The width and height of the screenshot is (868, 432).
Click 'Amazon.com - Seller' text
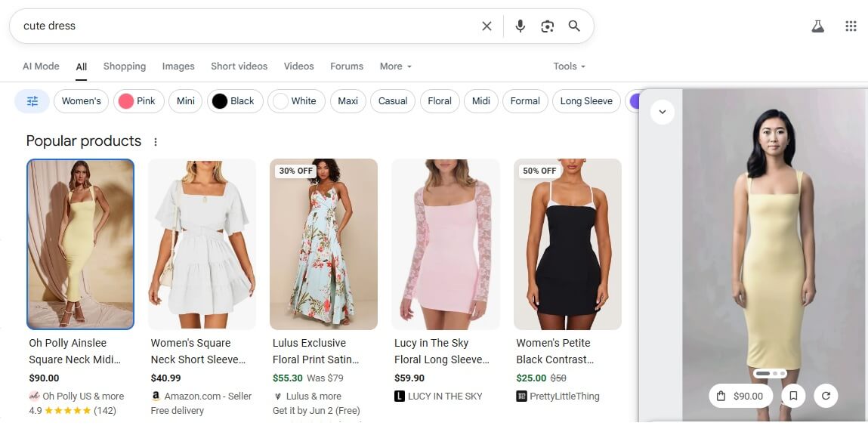[x=208, y=396]
